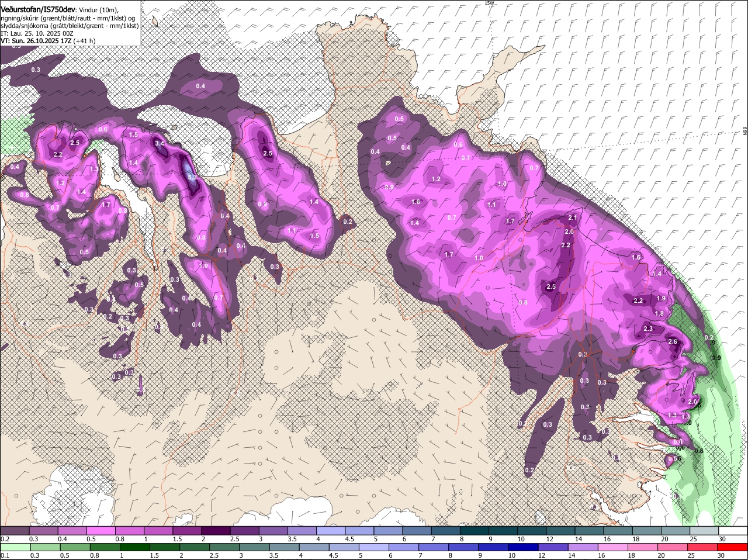Click the 0.2 swatch in upper snow legend
The width and height of the screenshot is (748, 560).
coord(15,531)
